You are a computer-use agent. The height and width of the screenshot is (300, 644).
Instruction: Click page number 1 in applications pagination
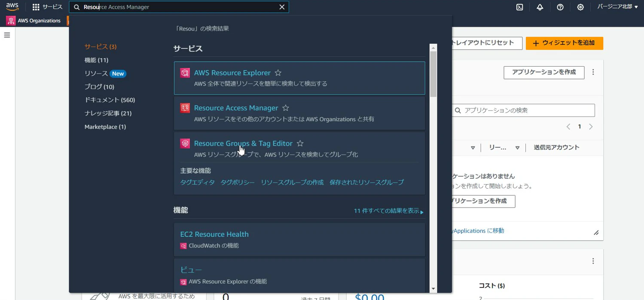580,127
